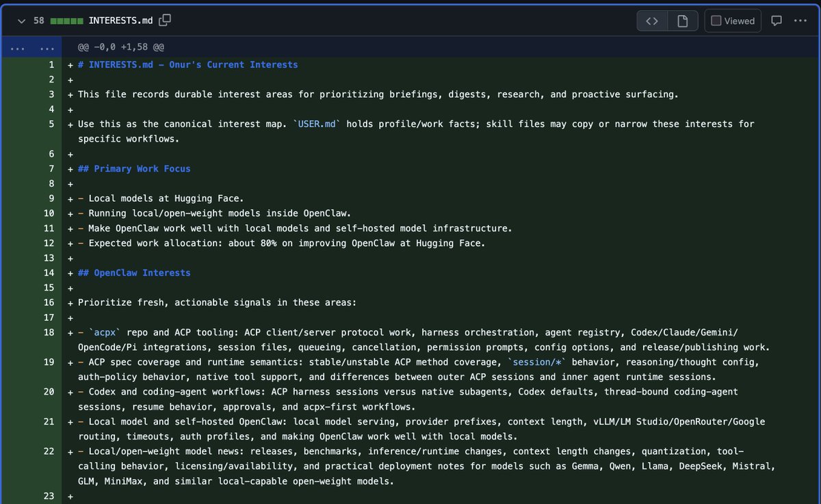The image size is (821, 504).
Task: Click the Primary Work Focus heading
Action: click(134, 168)
